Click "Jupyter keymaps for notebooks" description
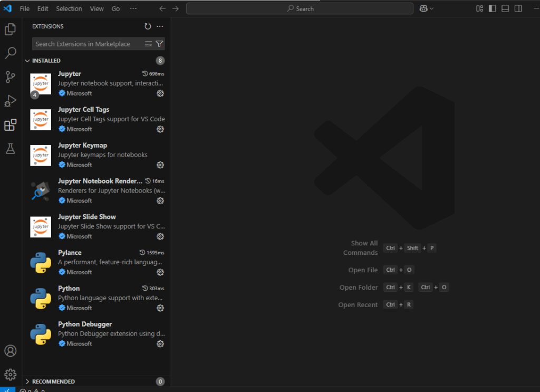This screenshot has height=392, width=540. 103,155
